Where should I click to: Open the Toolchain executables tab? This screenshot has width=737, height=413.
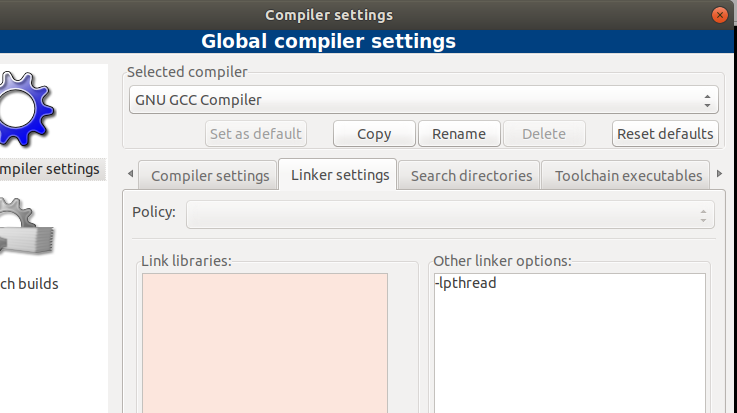[626, 175]
